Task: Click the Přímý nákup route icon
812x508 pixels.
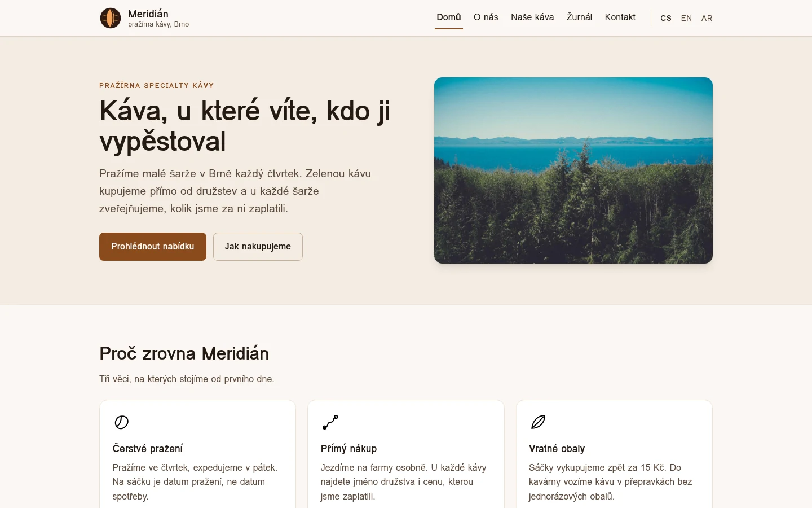Action: click(330, 422)
